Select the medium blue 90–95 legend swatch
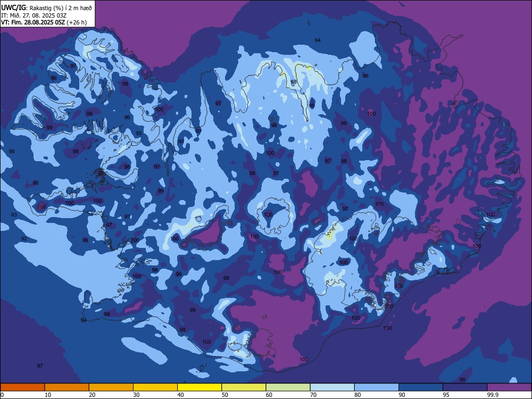532x399 pixels. [x=421, y=387]
